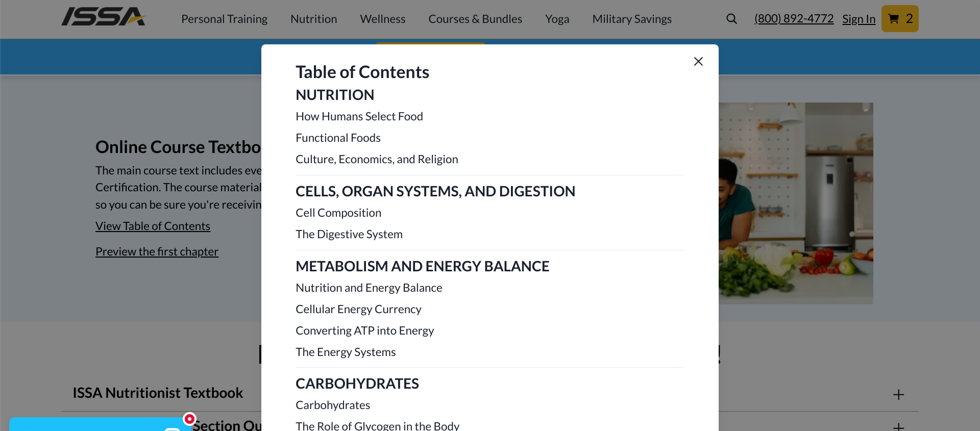This screenshot has width=980, height=431.
Task: Click the search magnifier icon
Action: [731, 19]
